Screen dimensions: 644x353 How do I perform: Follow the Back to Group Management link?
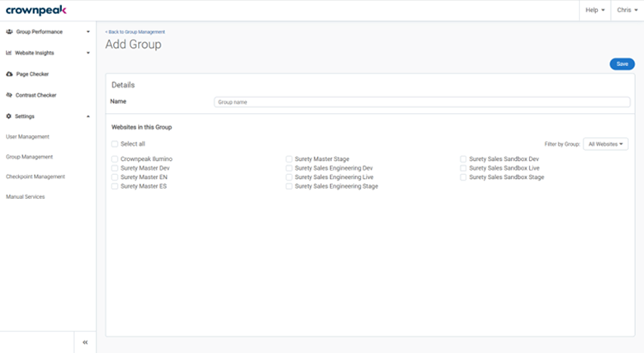pyautogui.click(x=135, y=31)
